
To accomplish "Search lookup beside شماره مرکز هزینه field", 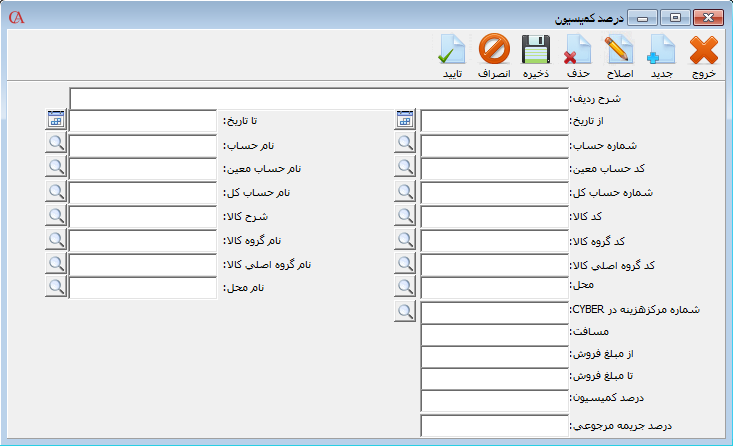I will pyautogui.click(x=405, y=311).
